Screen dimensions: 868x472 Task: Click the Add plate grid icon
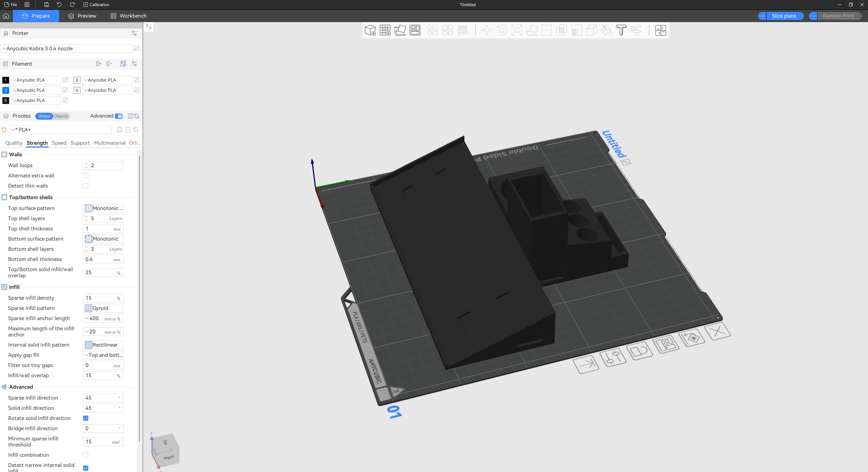pos(385,30)
